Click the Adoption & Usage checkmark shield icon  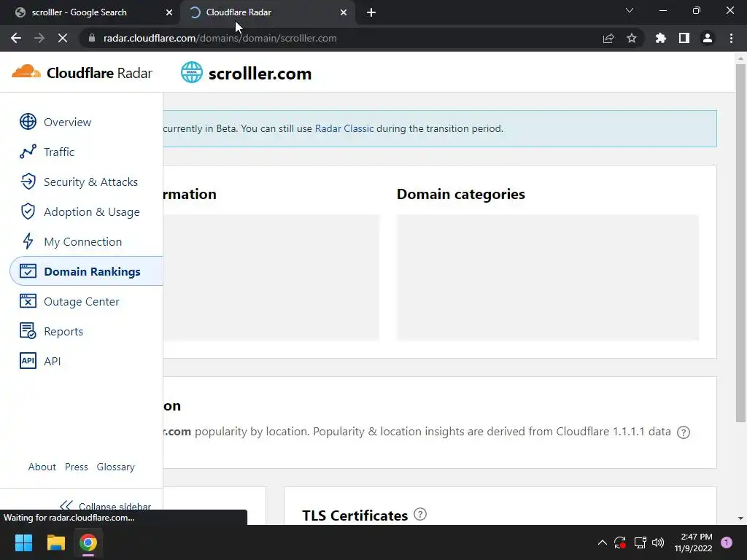28,211
